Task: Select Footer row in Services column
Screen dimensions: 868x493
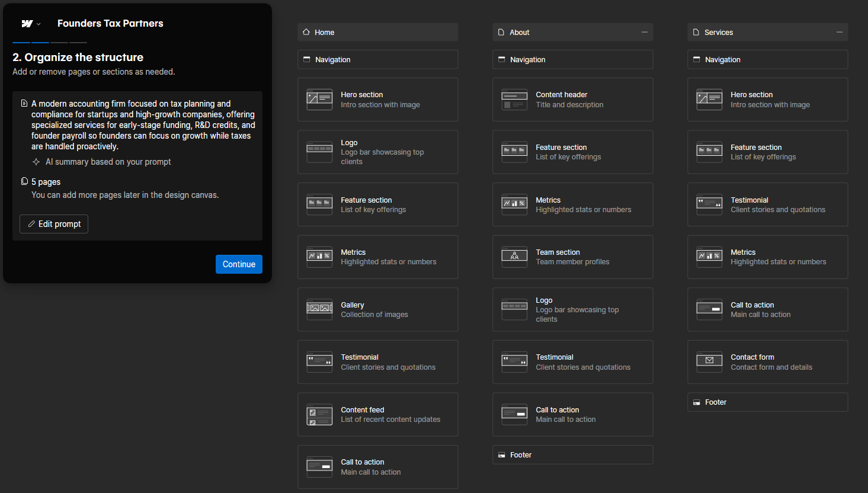Action: tap(767, 402)
